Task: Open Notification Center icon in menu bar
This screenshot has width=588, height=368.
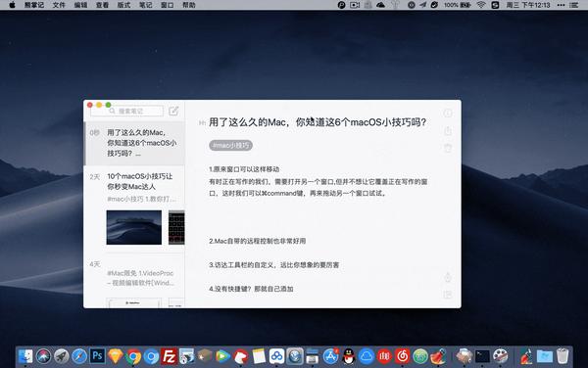Action: 573,5
